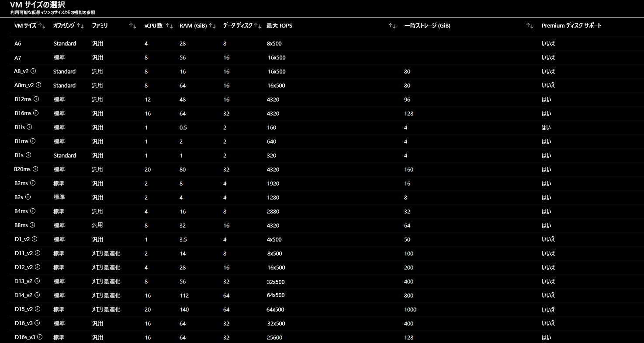The width and height of the screenshot is (644, 343).
Task: Click 8x500 IOPS in A6 row
Action: (274, 44)
